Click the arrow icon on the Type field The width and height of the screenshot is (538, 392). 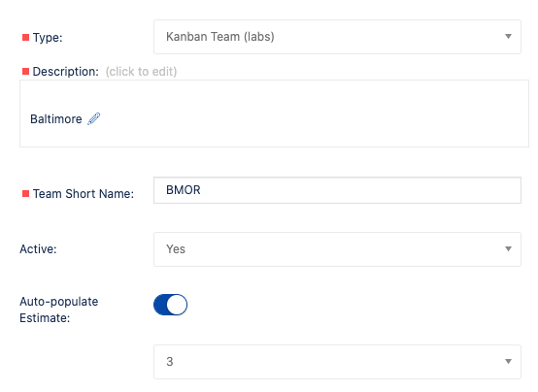[508, 36]
